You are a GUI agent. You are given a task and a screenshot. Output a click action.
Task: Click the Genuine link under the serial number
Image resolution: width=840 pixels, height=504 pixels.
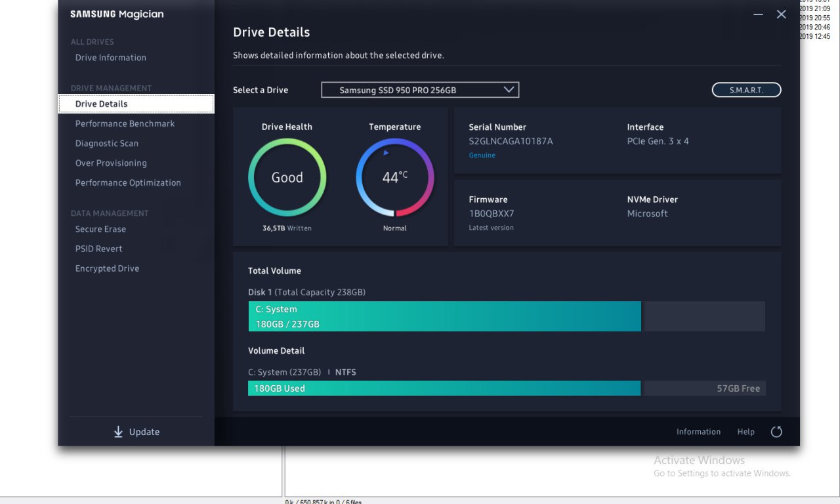(482, 156)
